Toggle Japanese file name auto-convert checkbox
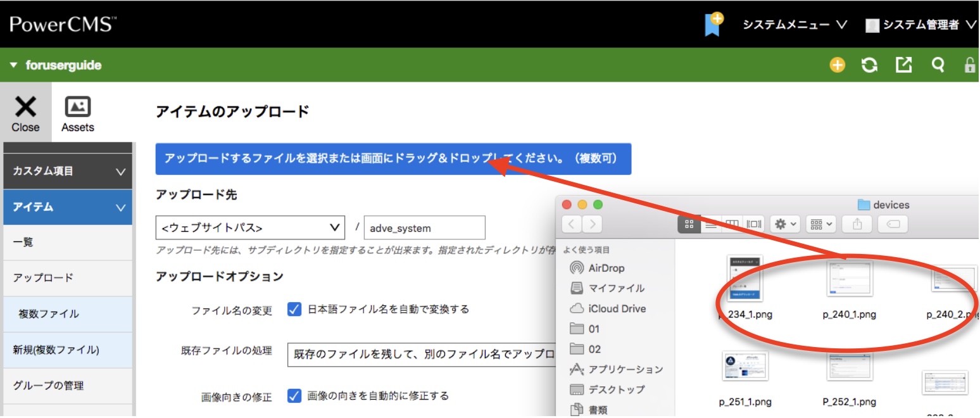Screen dimensions: 980x418 tap(294, 309)
